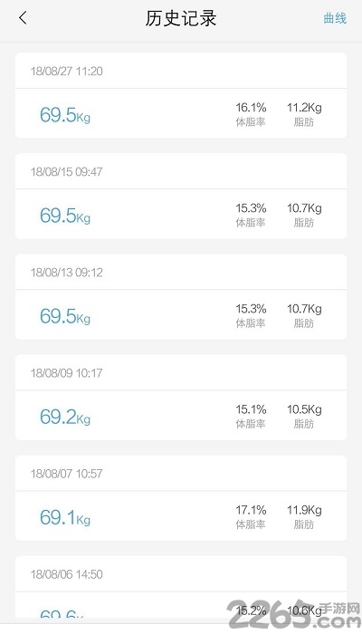Tap the 69.1Kg weight value
This screenshot has height=644, width=362.
[65, 517]
